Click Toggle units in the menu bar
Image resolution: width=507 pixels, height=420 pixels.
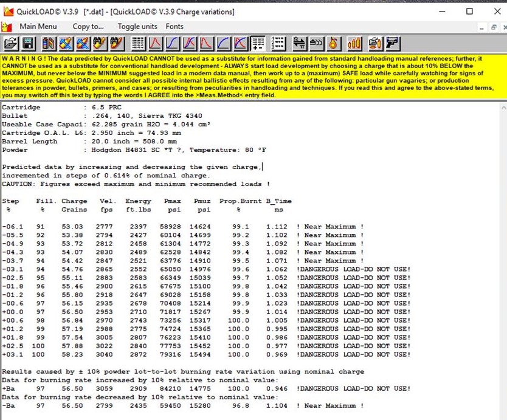pos(137,27)
